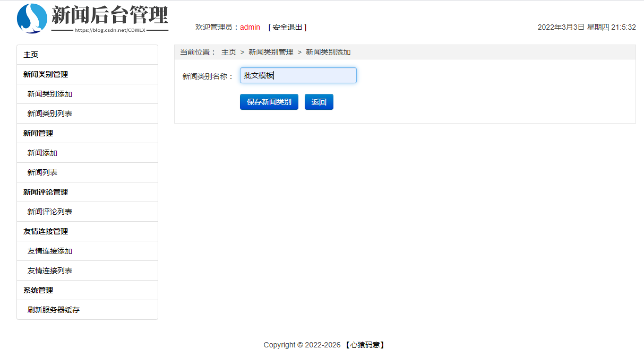Click the 返回 button
The width and height of the screenshot is (644, 358).
point(319,101)
